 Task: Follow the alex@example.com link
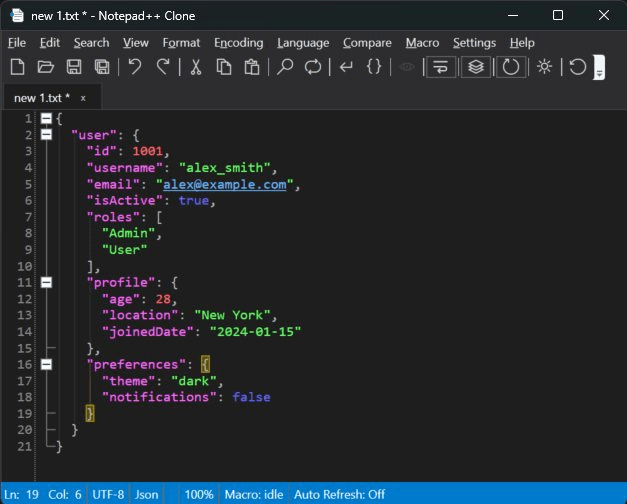pos(224,184)
